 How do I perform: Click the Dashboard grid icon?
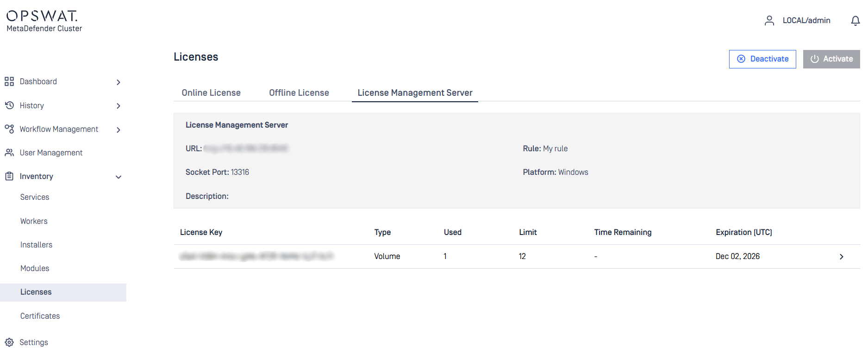(9, 82)
